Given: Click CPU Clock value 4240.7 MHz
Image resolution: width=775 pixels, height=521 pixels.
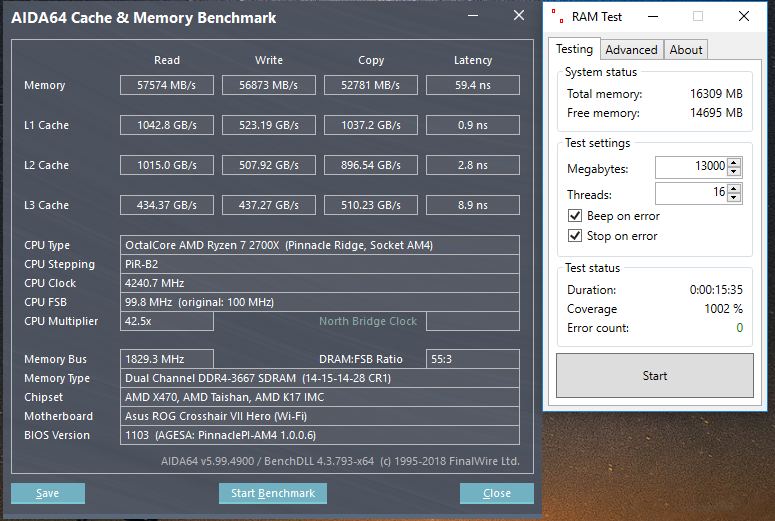Looking at the screenshot, I should point(320,283).
